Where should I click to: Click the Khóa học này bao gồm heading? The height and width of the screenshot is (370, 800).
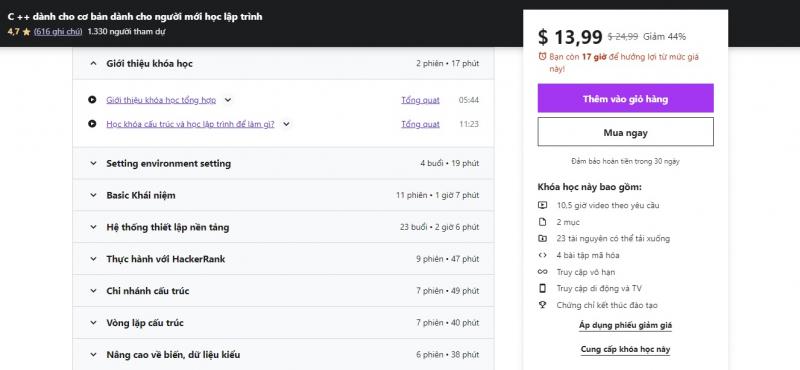[x=589, y=187]
